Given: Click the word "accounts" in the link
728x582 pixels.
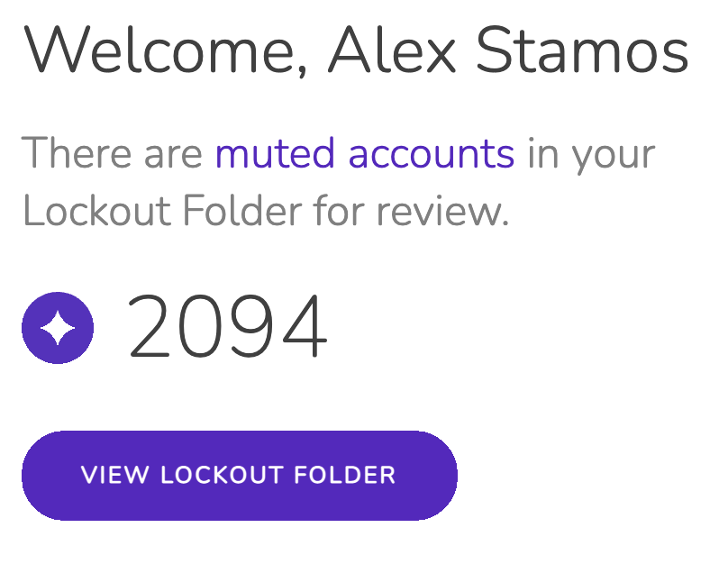Looking at the screenshot, I should tap(431, 154).
